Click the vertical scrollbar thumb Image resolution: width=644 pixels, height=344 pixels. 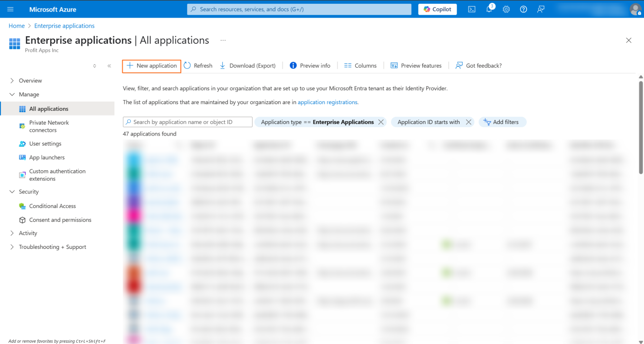pyautogui.click(x=641, y=127)
